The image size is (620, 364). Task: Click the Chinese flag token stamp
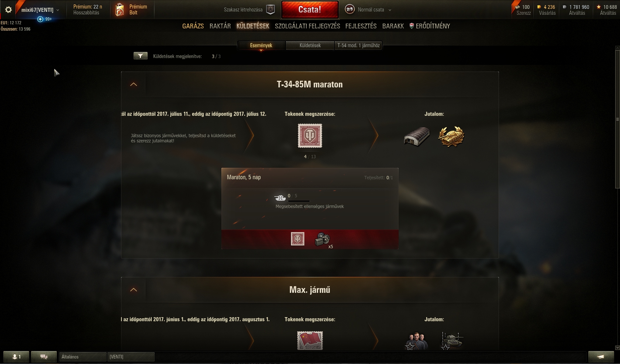tap(310, 340)
